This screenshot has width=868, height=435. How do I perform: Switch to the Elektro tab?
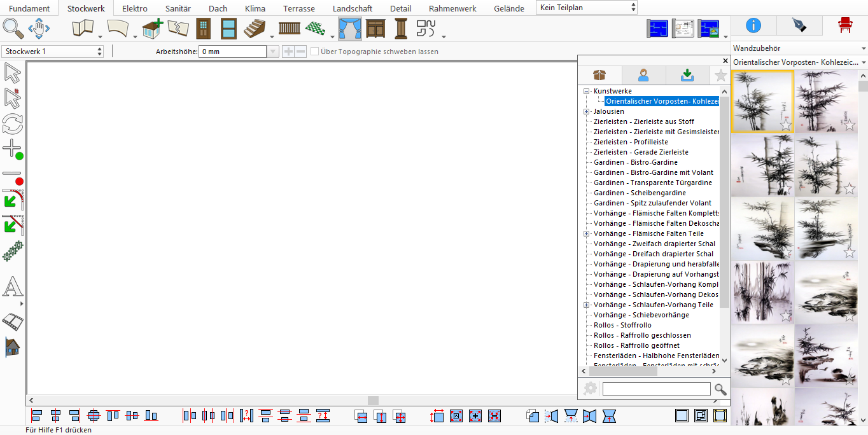[x=135, y=8]
